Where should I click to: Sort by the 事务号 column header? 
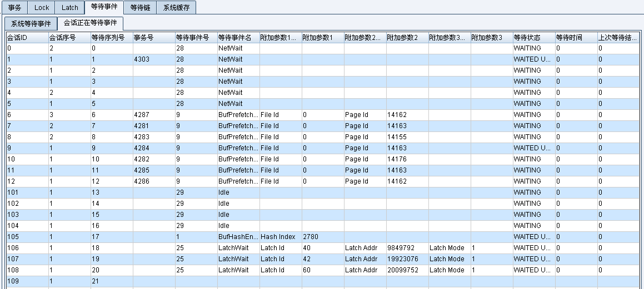coord(153,38)
